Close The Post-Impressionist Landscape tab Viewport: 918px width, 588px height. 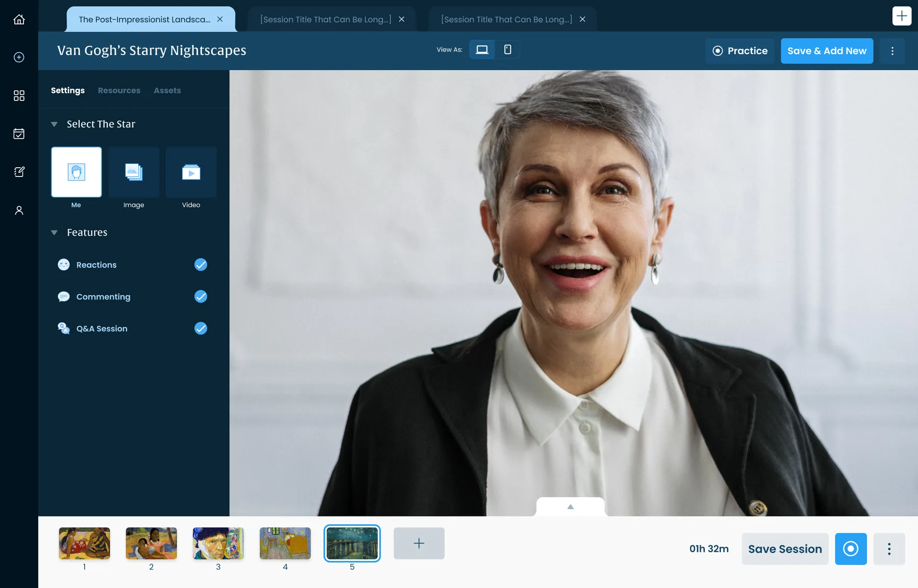tap(220, 19)
